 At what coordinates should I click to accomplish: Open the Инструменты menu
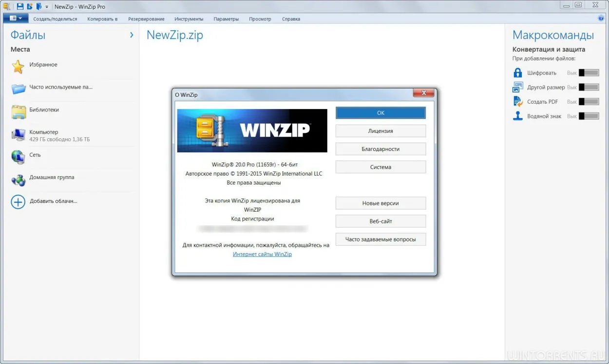point(189,19)
